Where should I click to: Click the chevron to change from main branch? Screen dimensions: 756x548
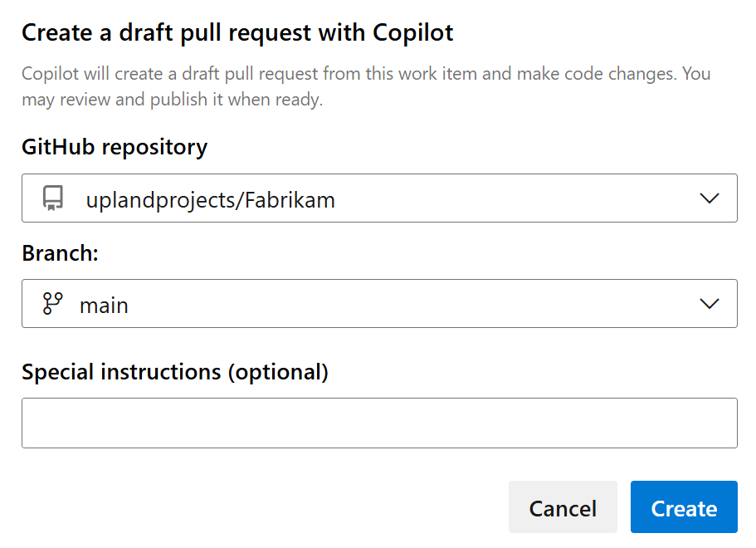click(710, 304)
